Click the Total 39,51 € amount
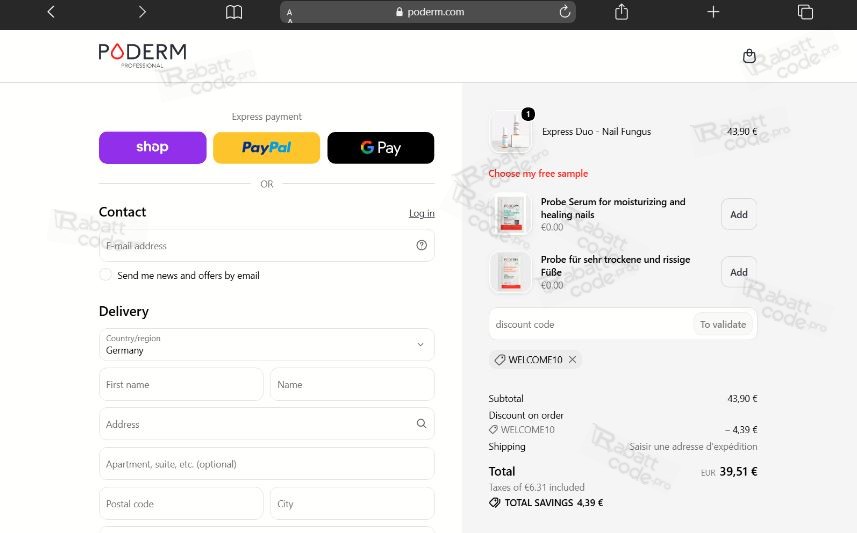Image resolution: width=857 pixels, height=533 pixels. click(738, 471)
